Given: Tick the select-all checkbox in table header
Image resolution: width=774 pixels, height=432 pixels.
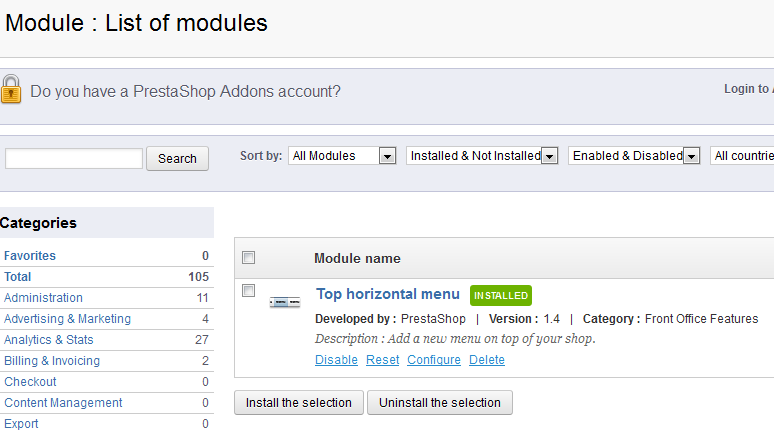Looking at the screenshot, I should (x=249, y=258).
